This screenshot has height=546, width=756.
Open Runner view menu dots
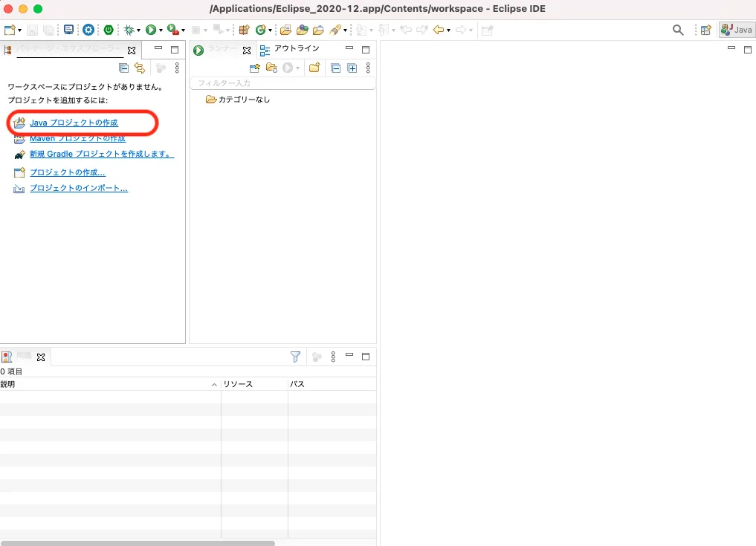point(368,68)
